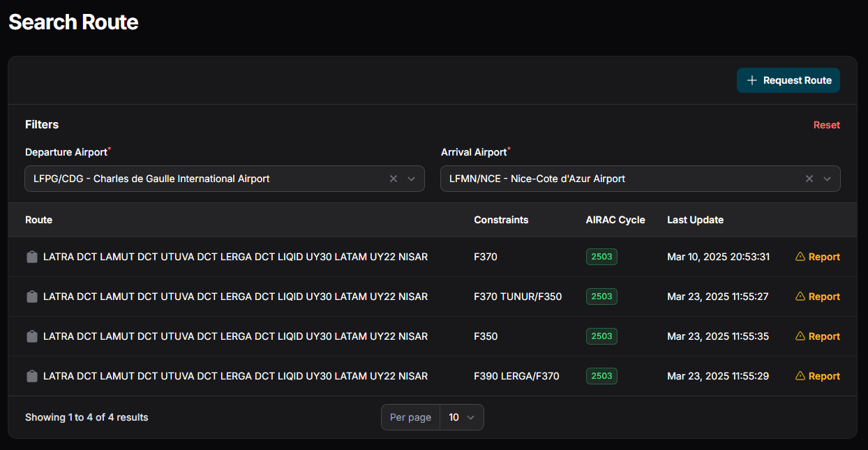The image size is (868, 450).
Task: Copy route with F370 TUNUR/F350 constraint
Action: pyautogui.click(x=31, y=297)
